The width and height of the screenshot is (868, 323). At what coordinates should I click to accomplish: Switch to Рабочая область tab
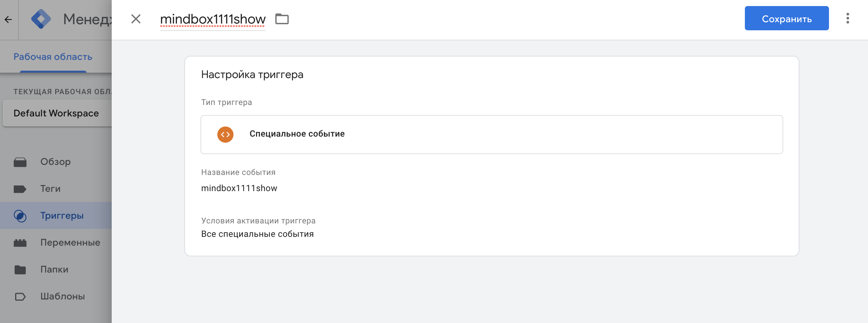[x=53, y=57]
